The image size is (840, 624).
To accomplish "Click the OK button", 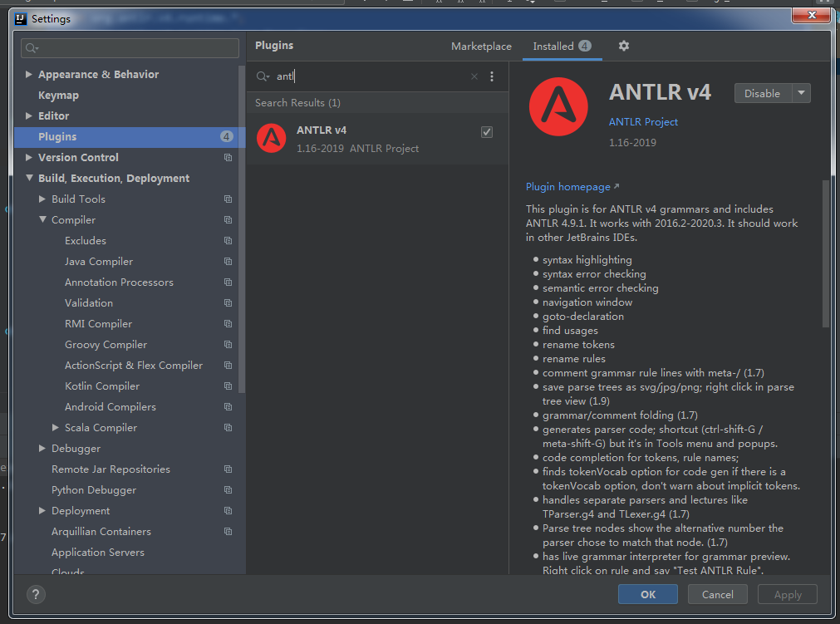I will point(648,595).
